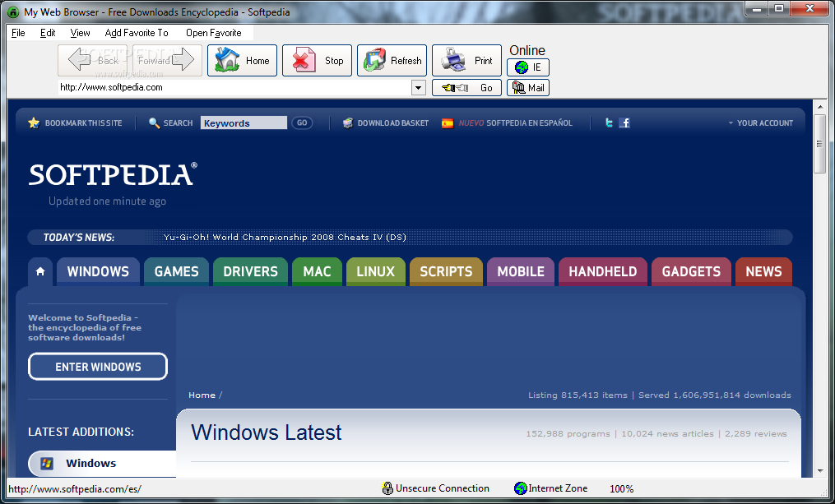This screenshot has width=835, height=504.
Task: Open Nuevo Softpedia en Español link
Action: [x=516, y=123]
